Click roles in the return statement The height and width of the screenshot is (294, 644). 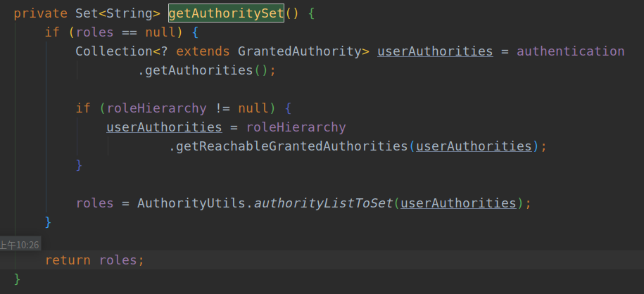[118, 260]
